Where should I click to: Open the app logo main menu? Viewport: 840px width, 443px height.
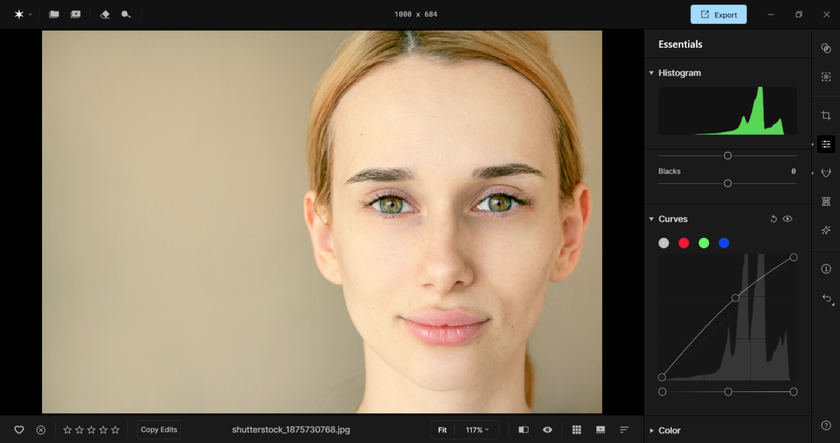[x=22, y=14]
